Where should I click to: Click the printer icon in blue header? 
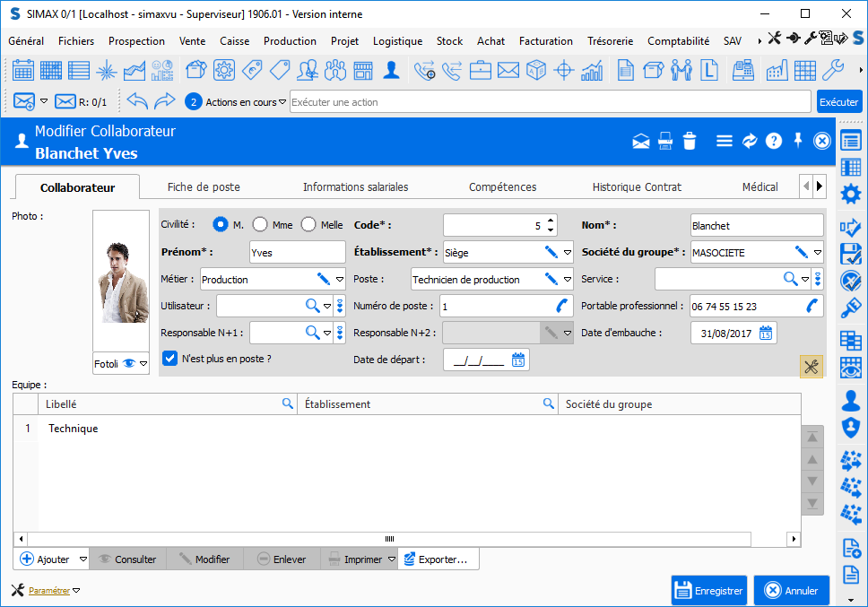[x=664, y=141]
